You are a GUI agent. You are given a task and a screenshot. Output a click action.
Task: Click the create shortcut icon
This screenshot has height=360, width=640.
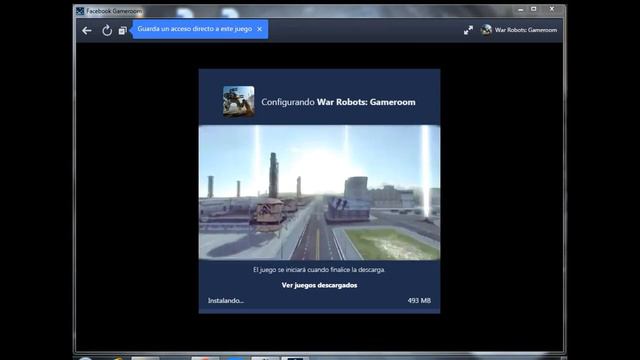122,31
